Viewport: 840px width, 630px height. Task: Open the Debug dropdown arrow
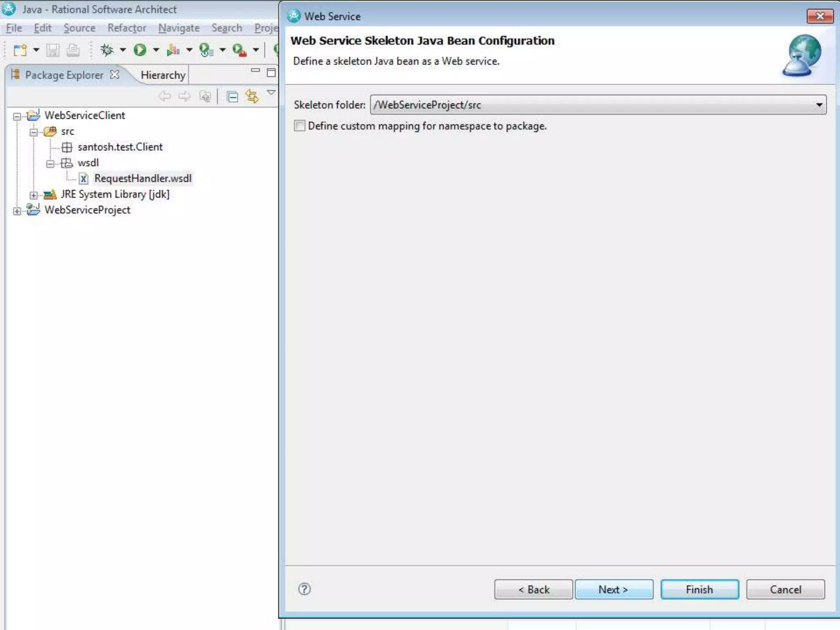pyautogui.click(x=123, y=50)
